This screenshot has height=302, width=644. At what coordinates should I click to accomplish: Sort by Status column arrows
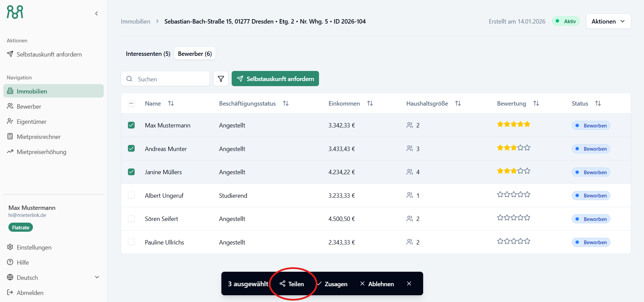point(598,104)
